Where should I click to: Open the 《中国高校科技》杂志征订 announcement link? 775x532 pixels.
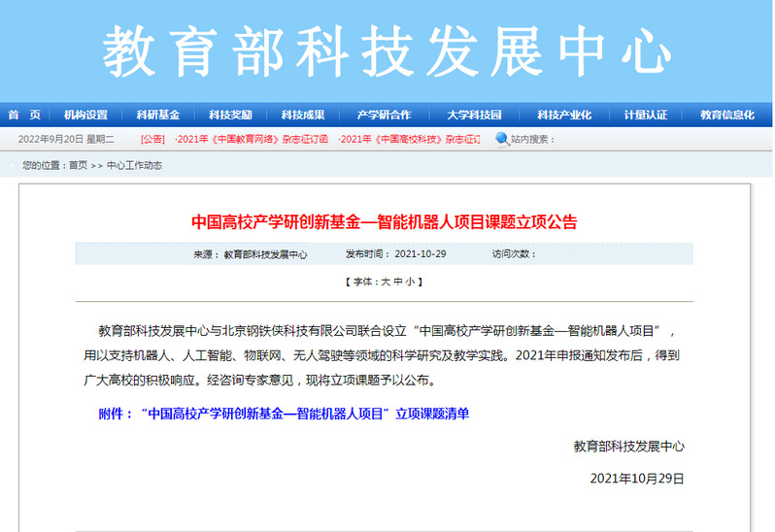410,140
